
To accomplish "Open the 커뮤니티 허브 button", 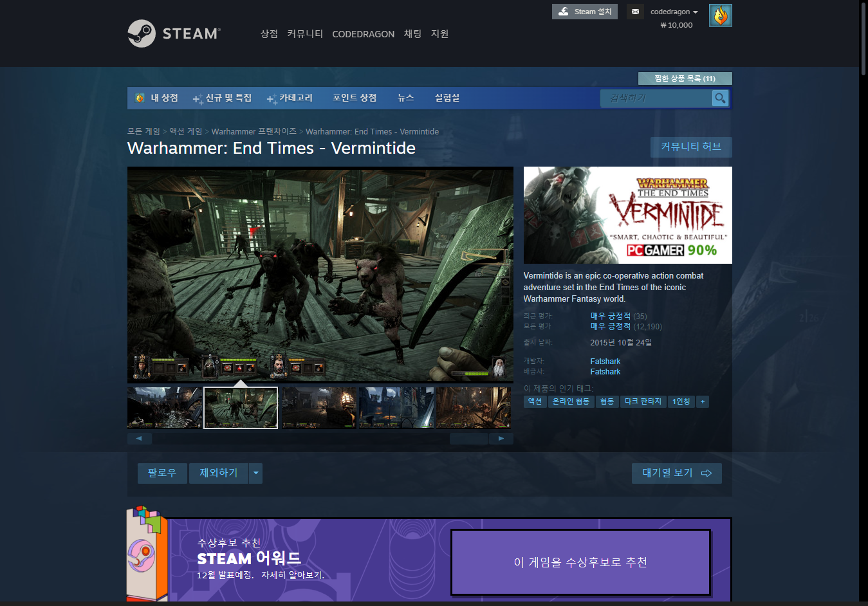I will (691, 147).
